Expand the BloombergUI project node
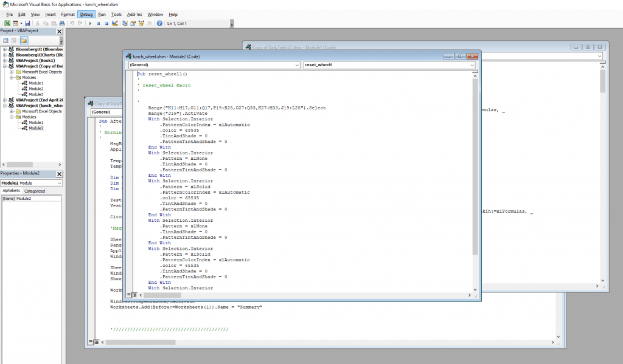 (x=4, y=49)
